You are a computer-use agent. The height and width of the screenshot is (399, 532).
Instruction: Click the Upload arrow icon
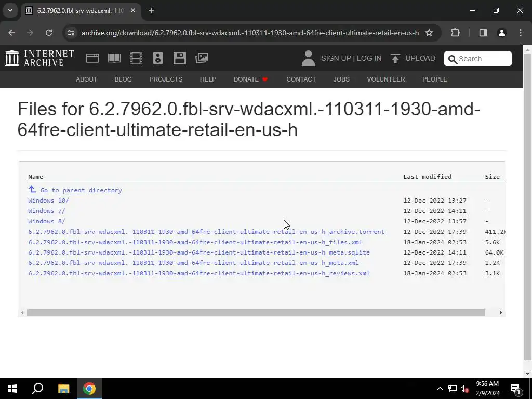(395, 58)
